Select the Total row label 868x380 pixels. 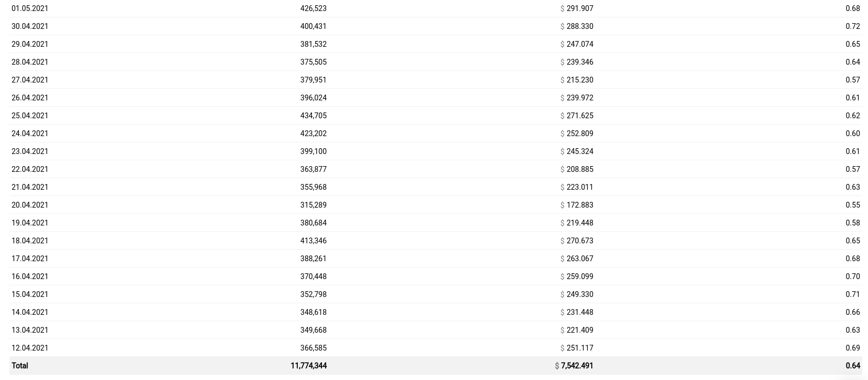coord(20,366)
